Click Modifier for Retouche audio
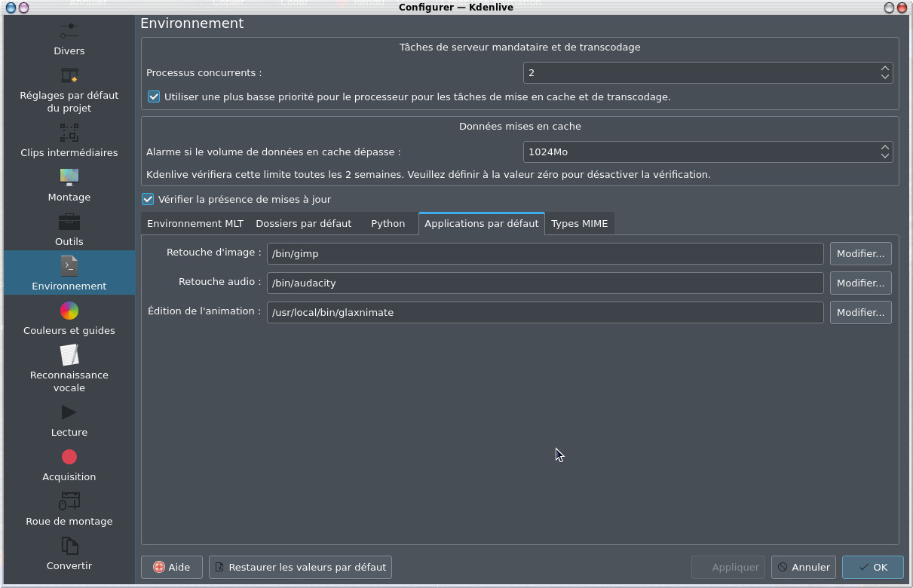The height and width of the screenshot is (588, 913). point(860,283)
